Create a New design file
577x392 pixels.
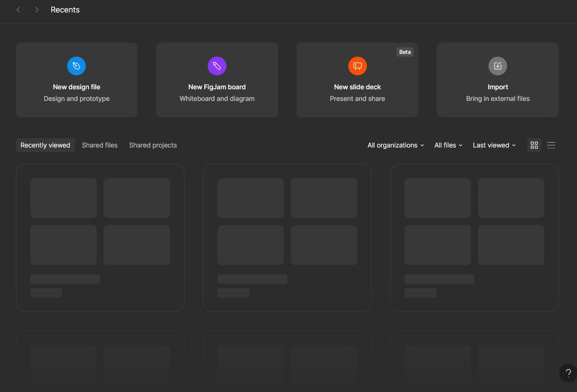76,80
